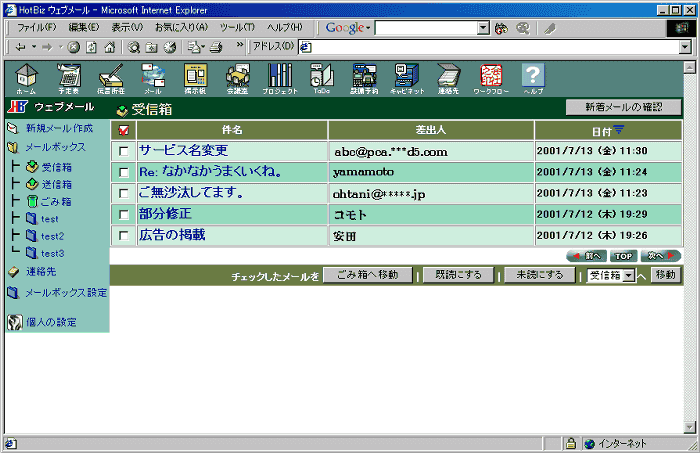
Task: Open the 広告の掲載 mail subject
Action: pyautogui.click(x=172, y=235)
